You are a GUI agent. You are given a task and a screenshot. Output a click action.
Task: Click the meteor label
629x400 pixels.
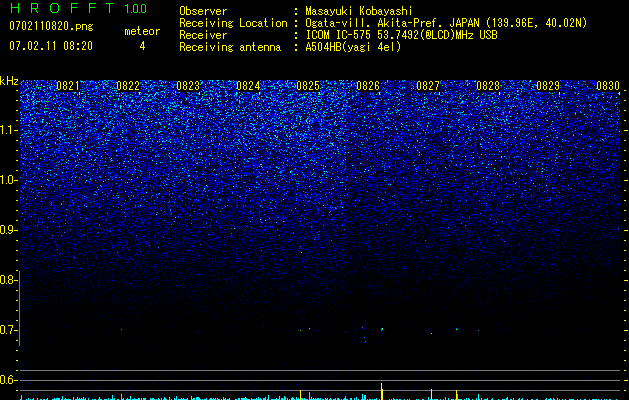(142, 31)
